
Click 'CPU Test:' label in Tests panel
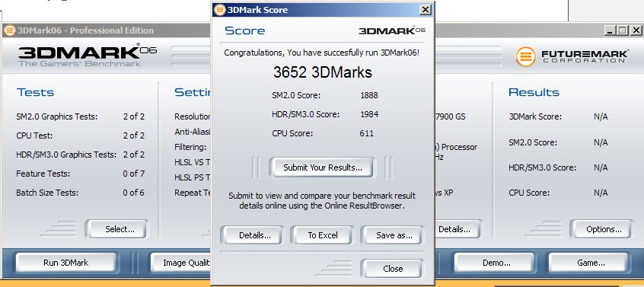pos(34,136)
